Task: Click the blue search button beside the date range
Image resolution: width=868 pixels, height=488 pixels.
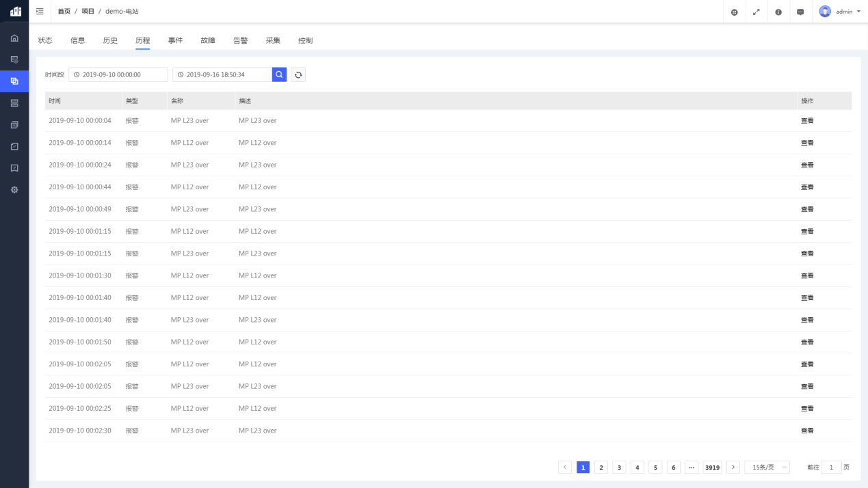Action: pyautogui.click(x=279, y=74)
